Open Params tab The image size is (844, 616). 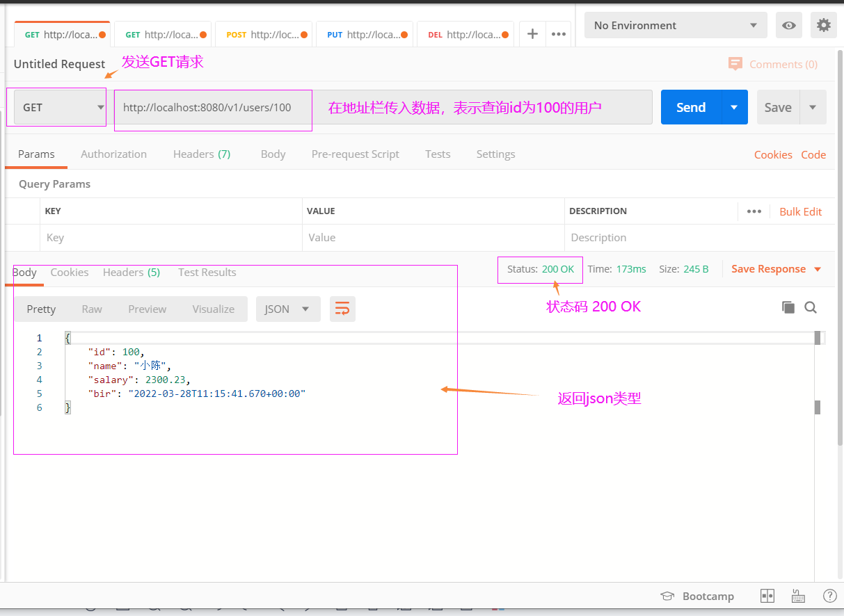36,154
